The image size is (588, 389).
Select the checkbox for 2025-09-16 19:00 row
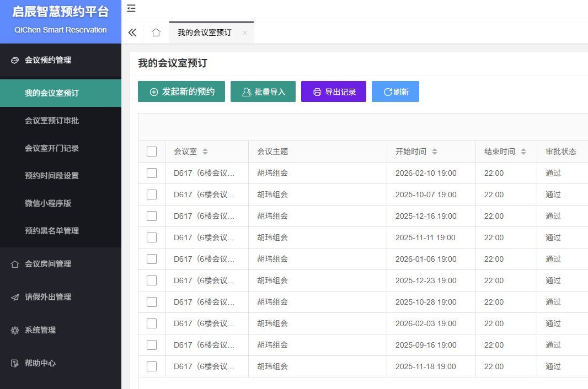tap(152, 345)
